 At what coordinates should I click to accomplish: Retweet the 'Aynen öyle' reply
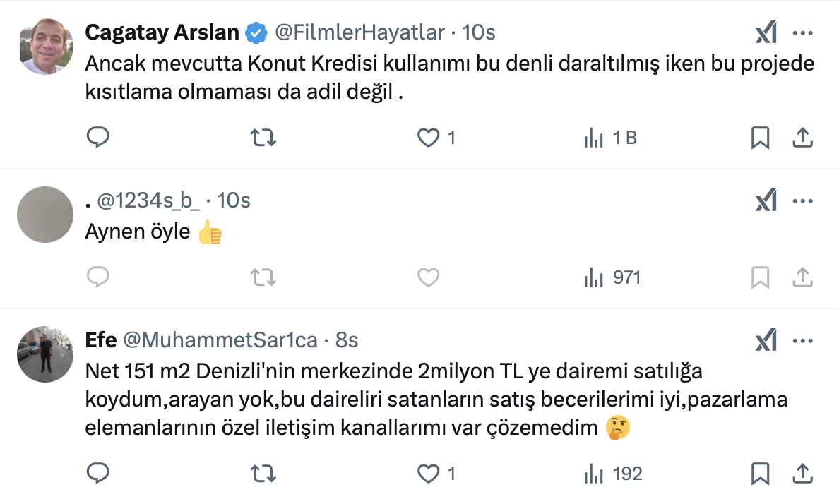point(263,277)
